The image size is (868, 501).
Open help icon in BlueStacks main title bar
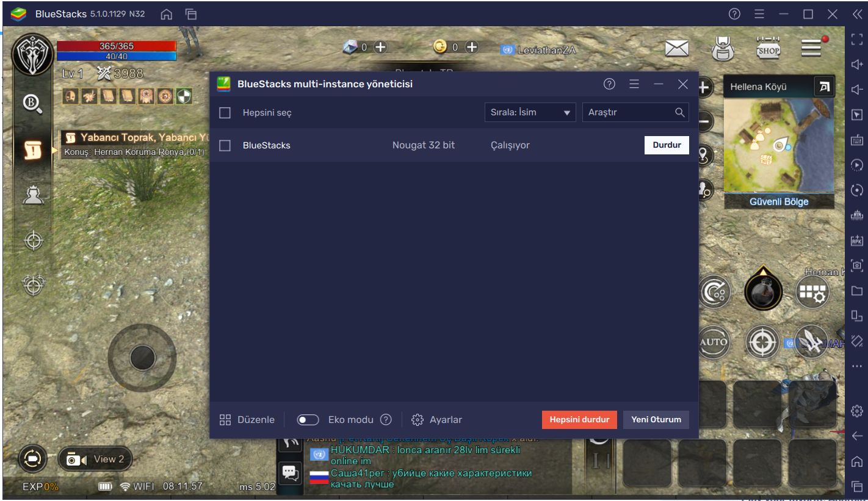click(x=735, y=14)
